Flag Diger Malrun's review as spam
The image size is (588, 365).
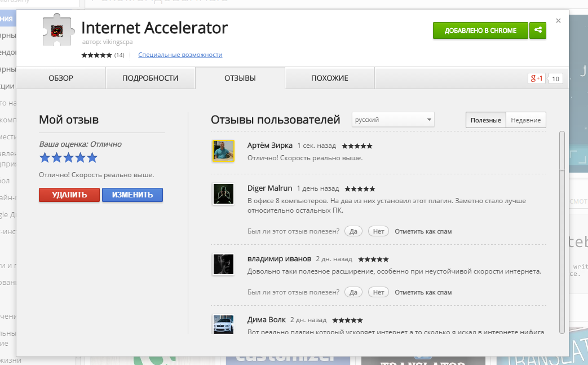click(423, 231)
